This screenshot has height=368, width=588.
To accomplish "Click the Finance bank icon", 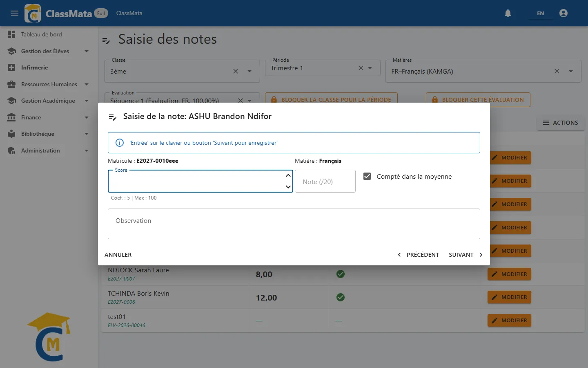I will 11,117.
